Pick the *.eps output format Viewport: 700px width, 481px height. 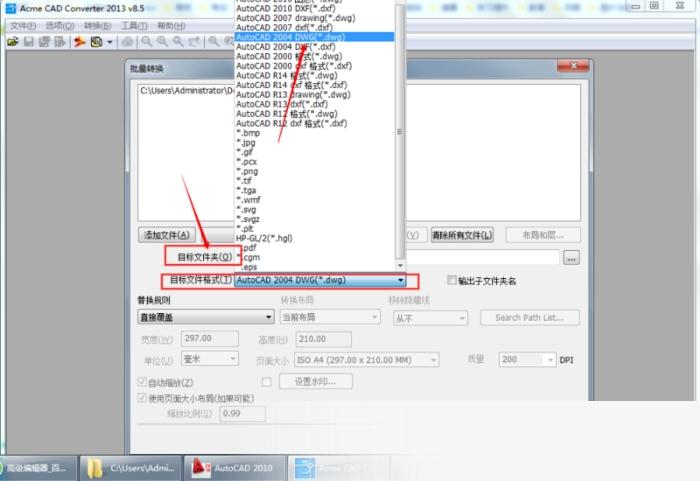314,267
